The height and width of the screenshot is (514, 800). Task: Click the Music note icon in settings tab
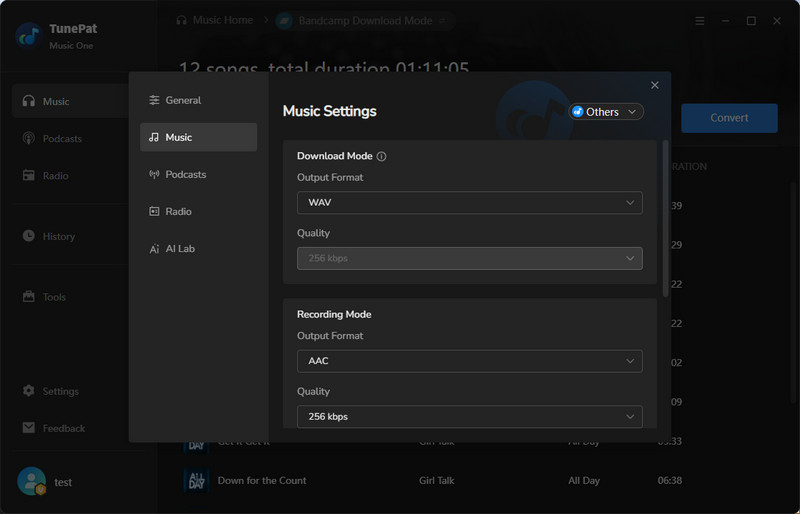tap(154, 137)
